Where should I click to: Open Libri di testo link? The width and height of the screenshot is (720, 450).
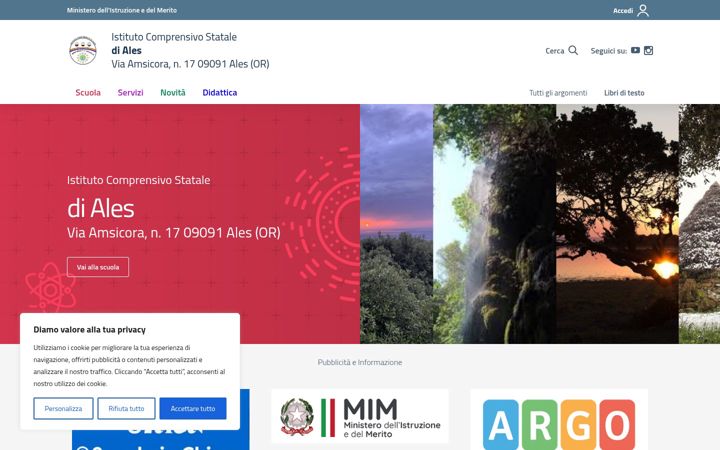coord(624,93)
